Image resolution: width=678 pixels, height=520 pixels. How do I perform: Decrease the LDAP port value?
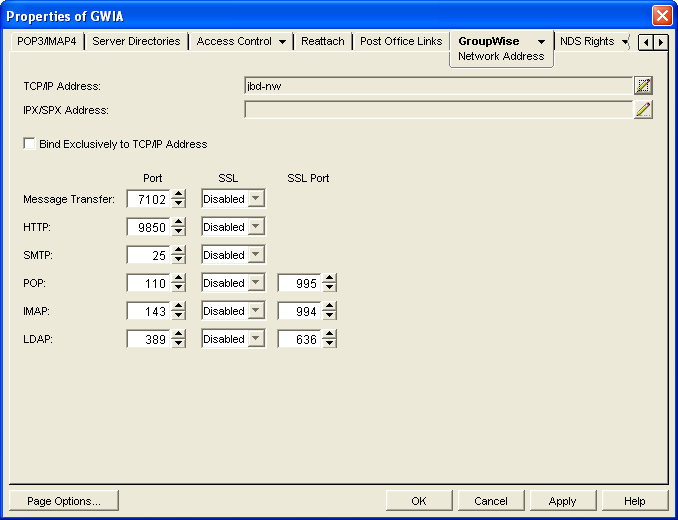178,344
